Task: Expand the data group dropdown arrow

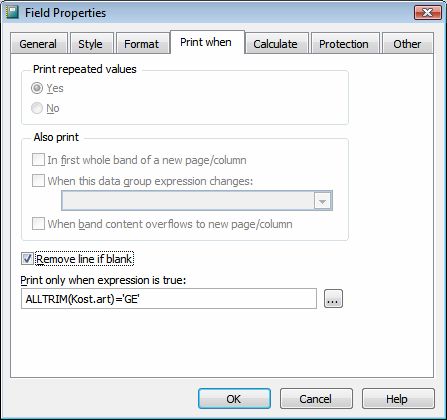Action: (x=322, y=201)
